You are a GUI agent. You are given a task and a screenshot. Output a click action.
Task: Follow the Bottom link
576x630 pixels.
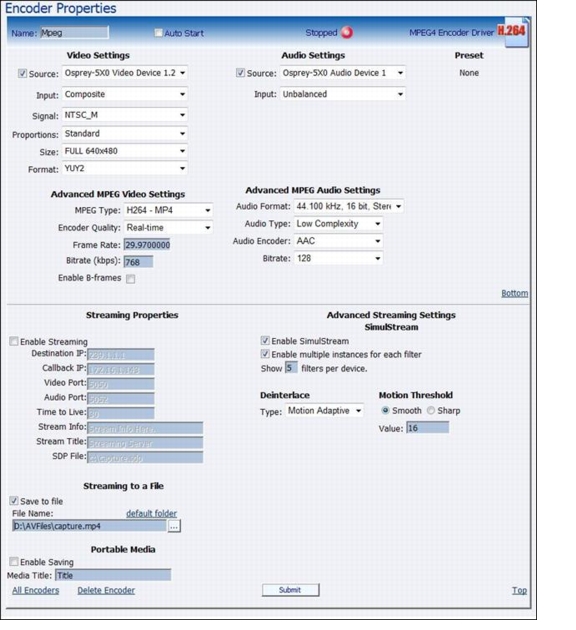515,293
